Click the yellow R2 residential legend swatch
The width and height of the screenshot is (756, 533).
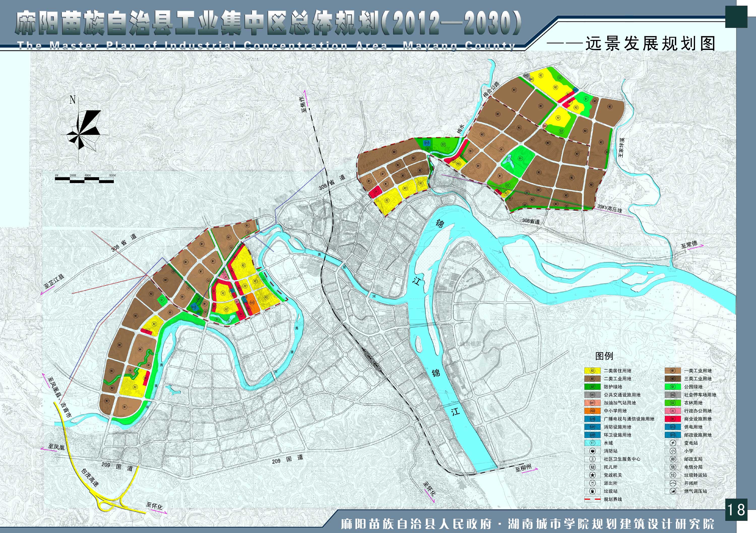pos(592,371)
